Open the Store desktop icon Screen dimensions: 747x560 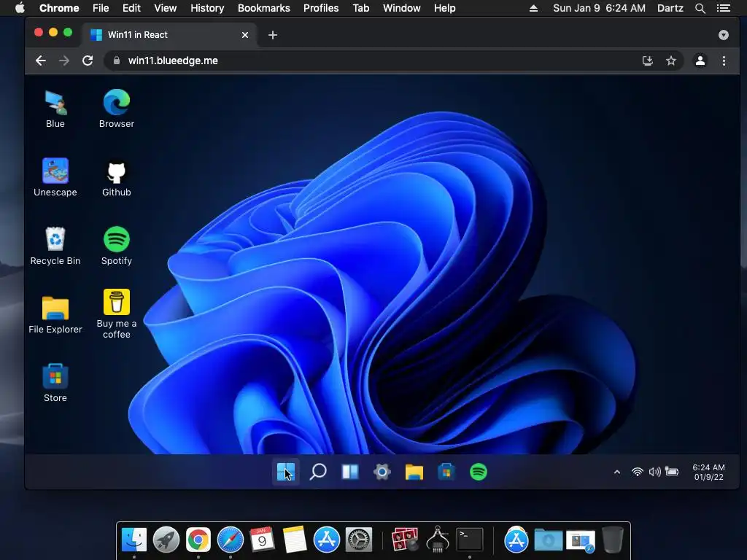tap(55, 384)
